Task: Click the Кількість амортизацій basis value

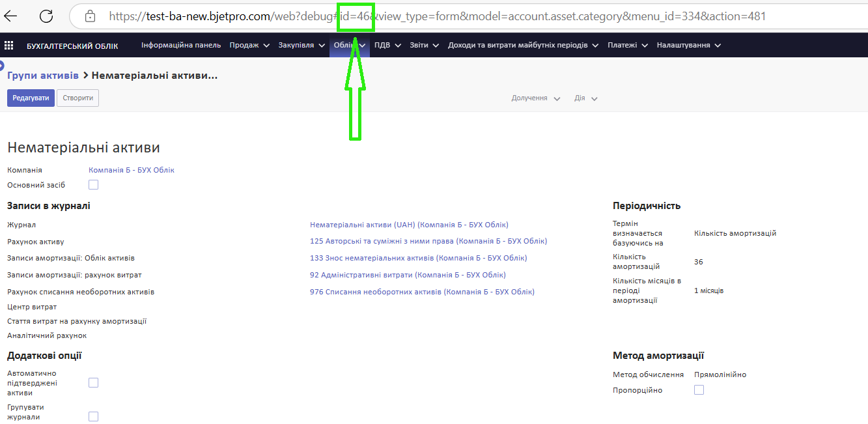Action: click(735, 233)
